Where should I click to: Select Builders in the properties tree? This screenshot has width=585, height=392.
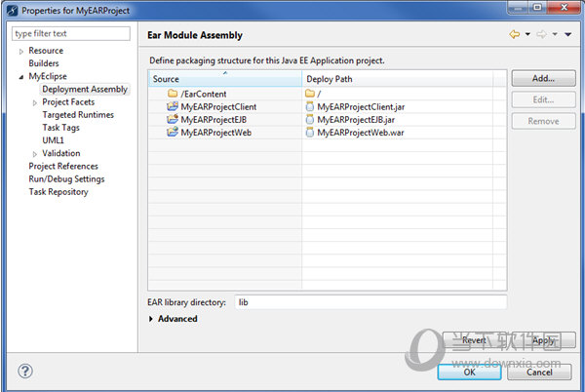pos(44,63)
